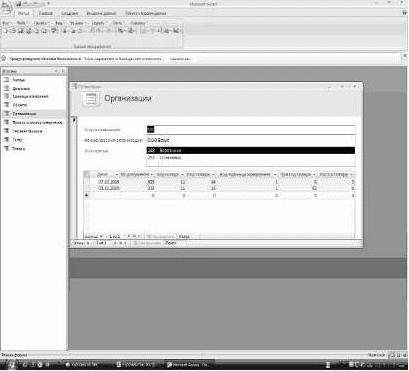Switch to the Внешние данные ribbon tab
This screenshot has height=371, width=409.
(101, 13)
